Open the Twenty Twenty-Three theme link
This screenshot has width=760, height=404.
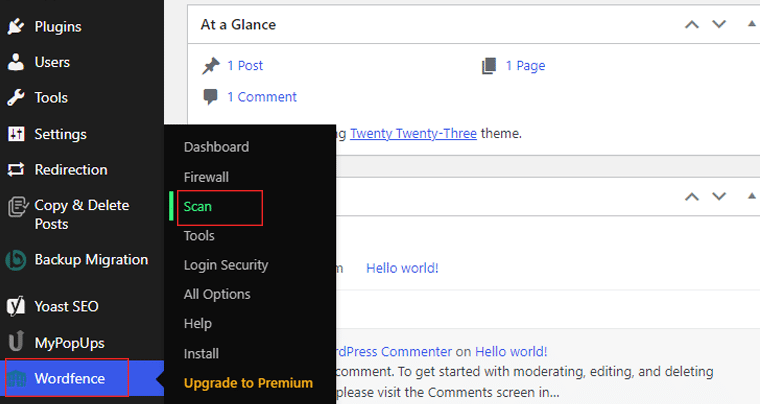coord(413,133)
